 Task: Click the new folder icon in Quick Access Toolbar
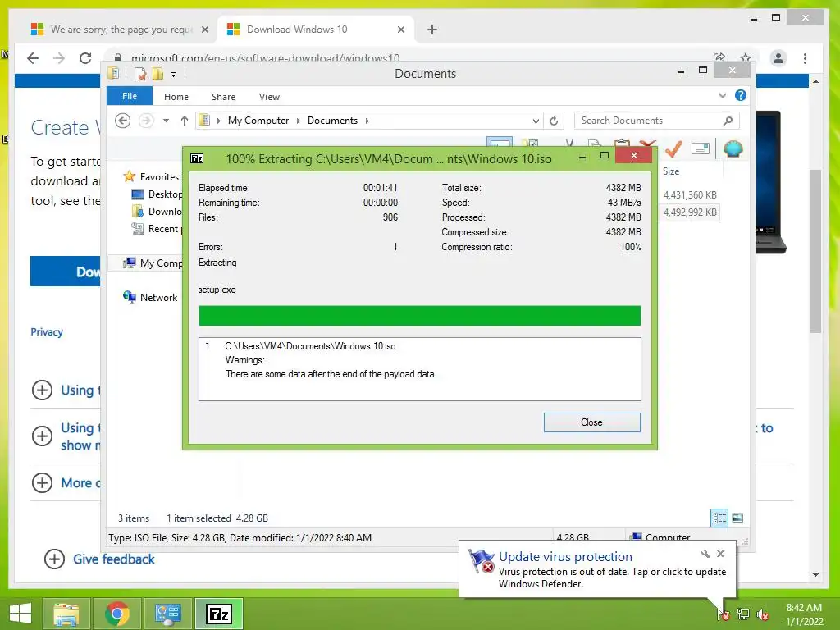coord(157,73)
